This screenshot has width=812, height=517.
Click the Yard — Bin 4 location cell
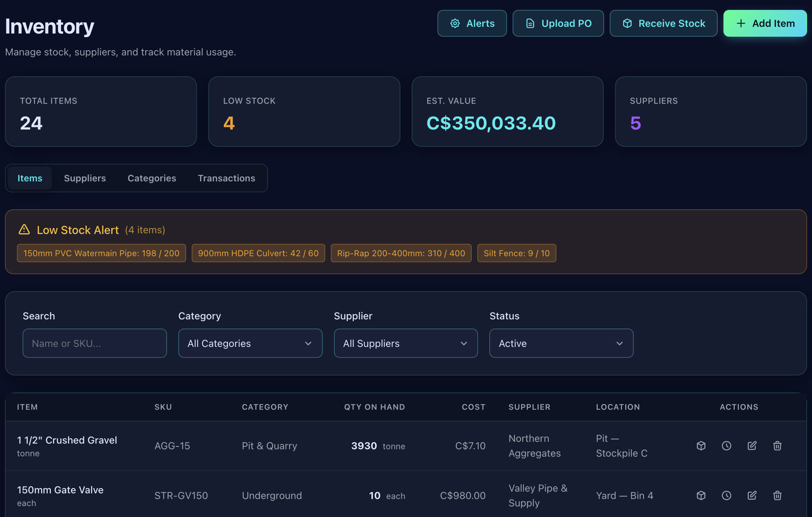coord(625,495)
